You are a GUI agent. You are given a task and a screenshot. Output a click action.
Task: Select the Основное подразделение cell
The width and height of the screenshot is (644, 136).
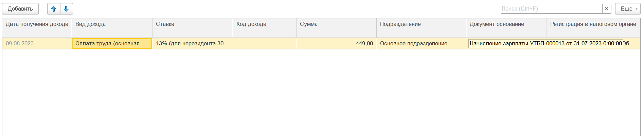421,44
